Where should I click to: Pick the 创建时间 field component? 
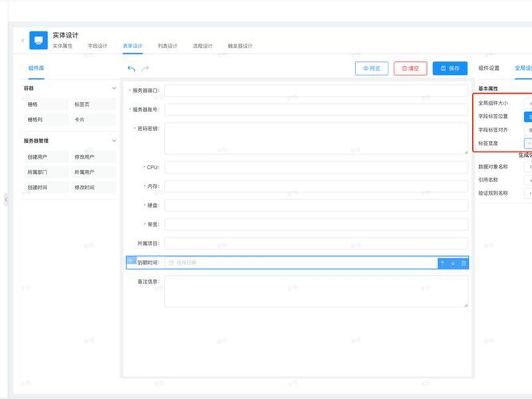[46, 188]
